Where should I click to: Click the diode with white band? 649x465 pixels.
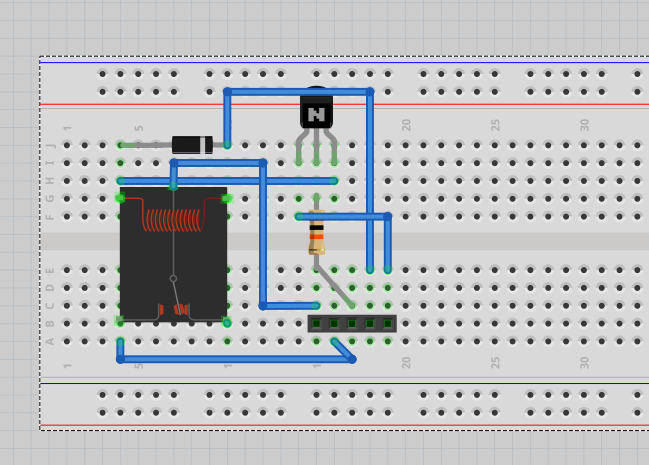point(192,145)
